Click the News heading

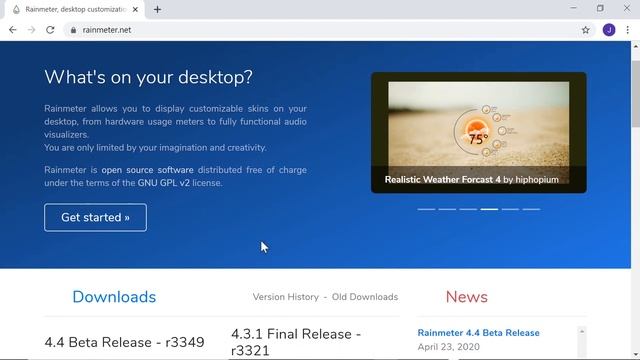click(467, 297)
